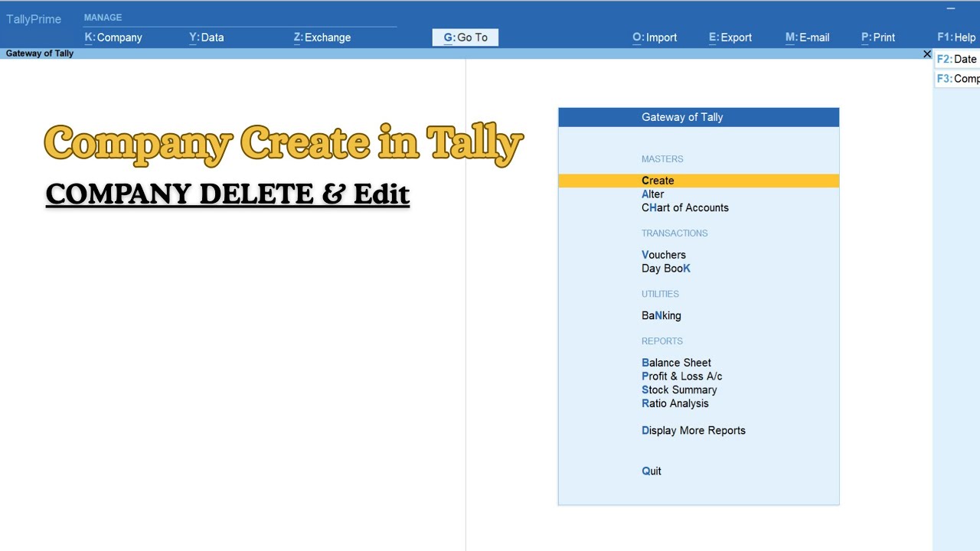The width and height of the screenshot is (980, 551).
Task: Open Stock Summary report
Action: [x=679, y=390]
